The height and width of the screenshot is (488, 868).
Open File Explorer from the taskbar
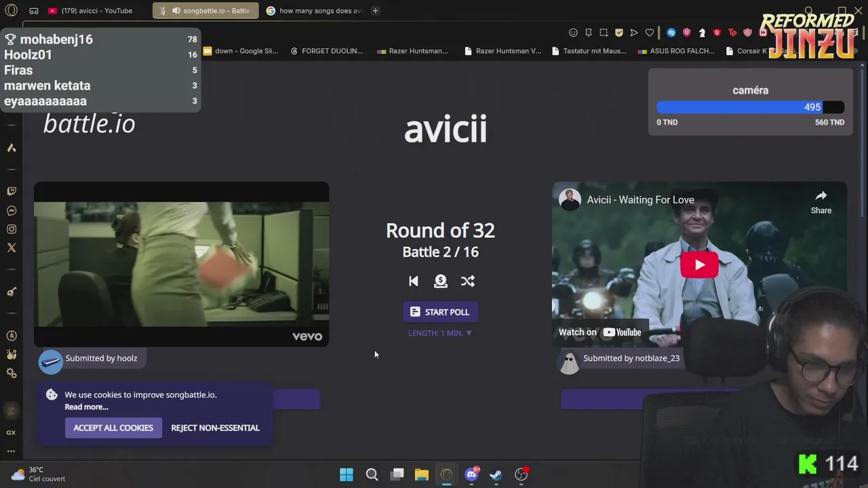[422, 474]
